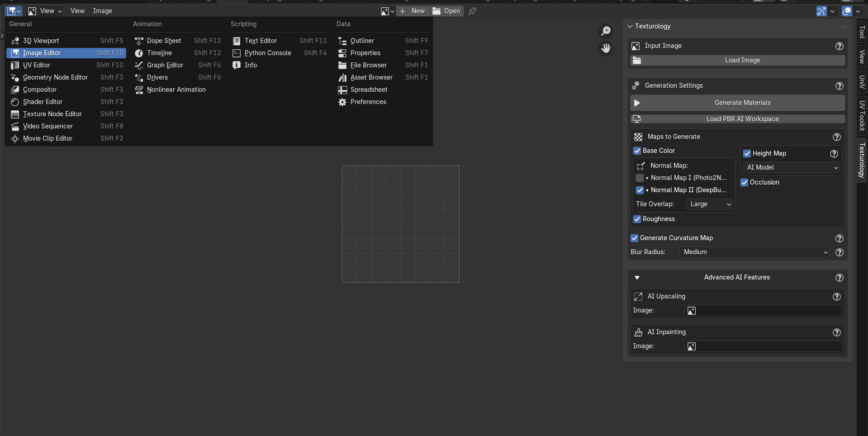Choose Shader Editor in editor menu
The image size is (868, 436).
66,102
